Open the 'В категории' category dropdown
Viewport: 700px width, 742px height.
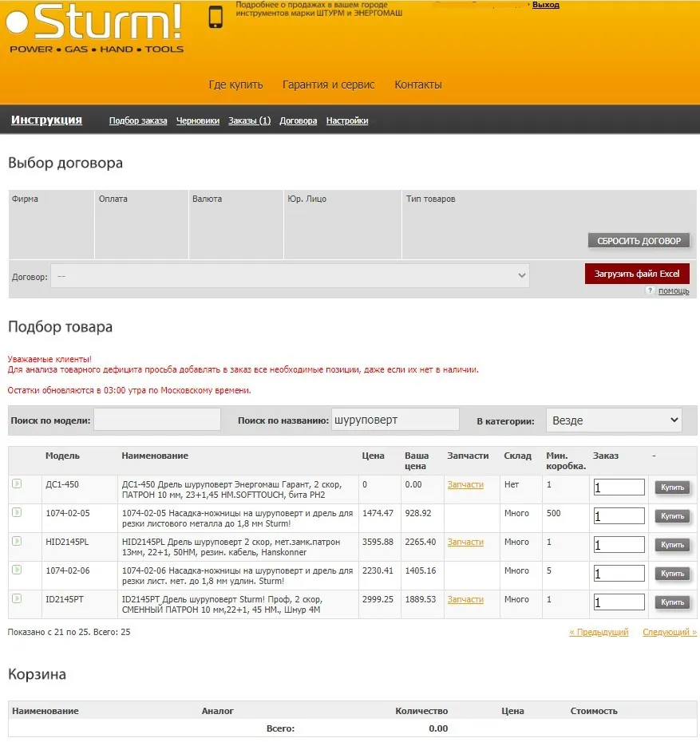coord(613,420)
